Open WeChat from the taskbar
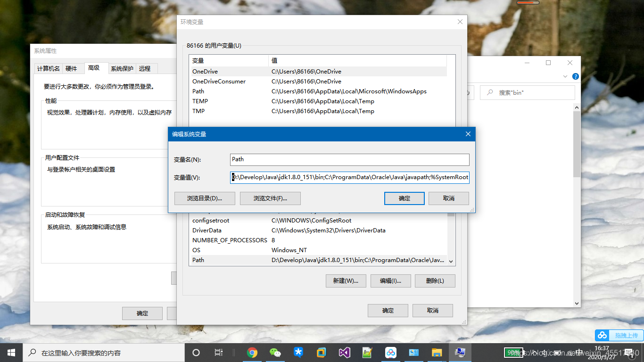 coord(275,353)
